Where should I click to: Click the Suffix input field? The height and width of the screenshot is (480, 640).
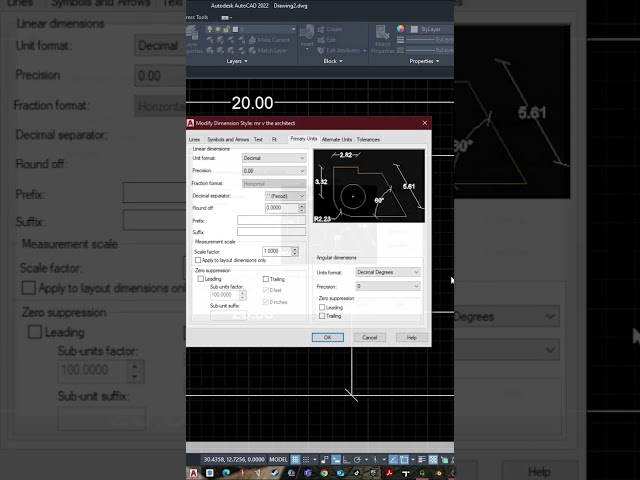271,232
